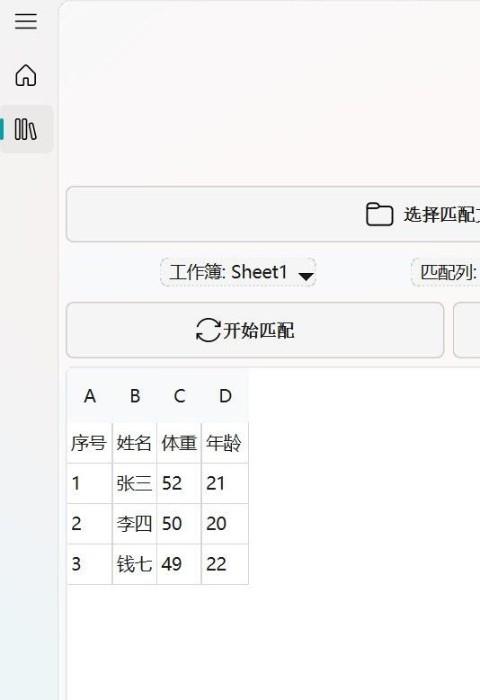Screen dimensions: 480x700
Task: Select column header D
Action: point(225,396)
